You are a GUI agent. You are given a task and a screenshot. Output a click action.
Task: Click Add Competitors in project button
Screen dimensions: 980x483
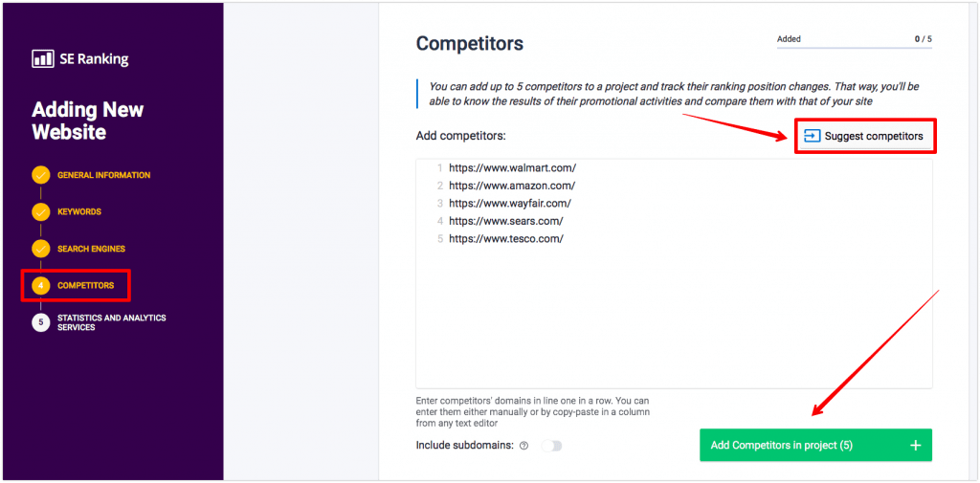[815, 445]
